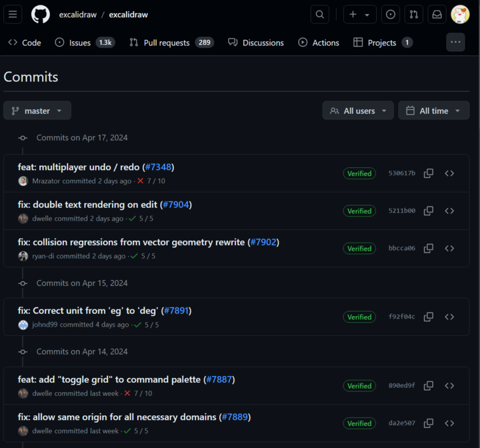The image size is (480, 448).
Task: Switch to the Projects tab
Action: pos(383,43)
